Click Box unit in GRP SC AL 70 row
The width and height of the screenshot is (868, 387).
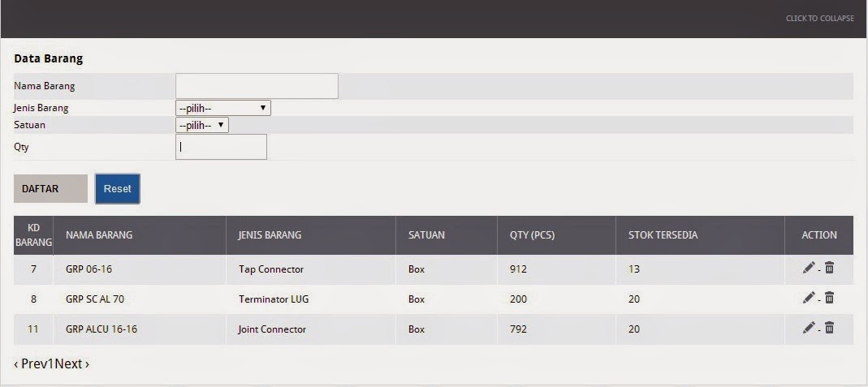(x=417, y=299)
